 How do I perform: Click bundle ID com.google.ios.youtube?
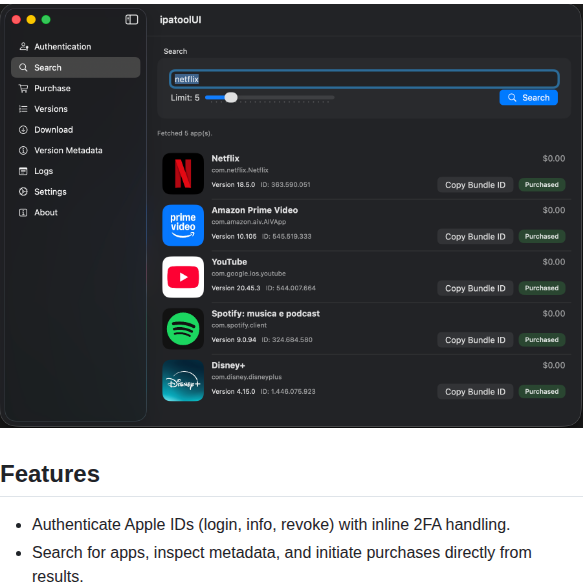pyautogui.click(x=248, y=274)
